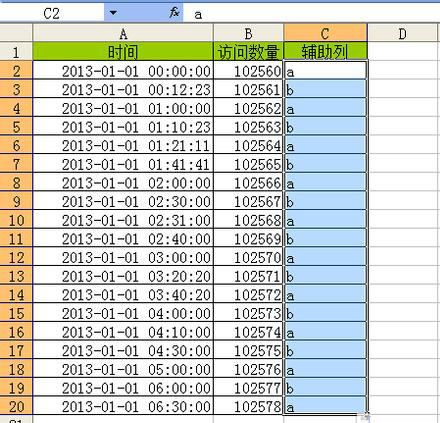Click the formula bar containing a
Screen dimensions: 440x423
(x=311, y=14)
